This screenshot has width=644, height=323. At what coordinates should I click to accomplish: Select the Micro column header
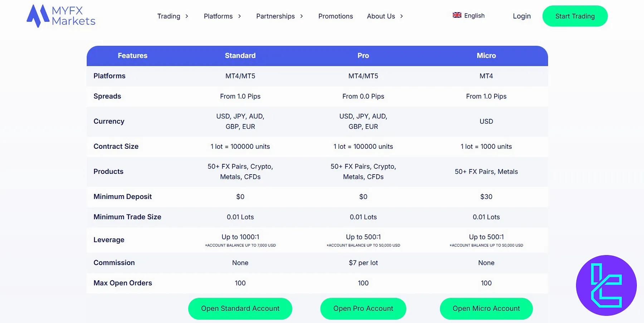[486, 55]
